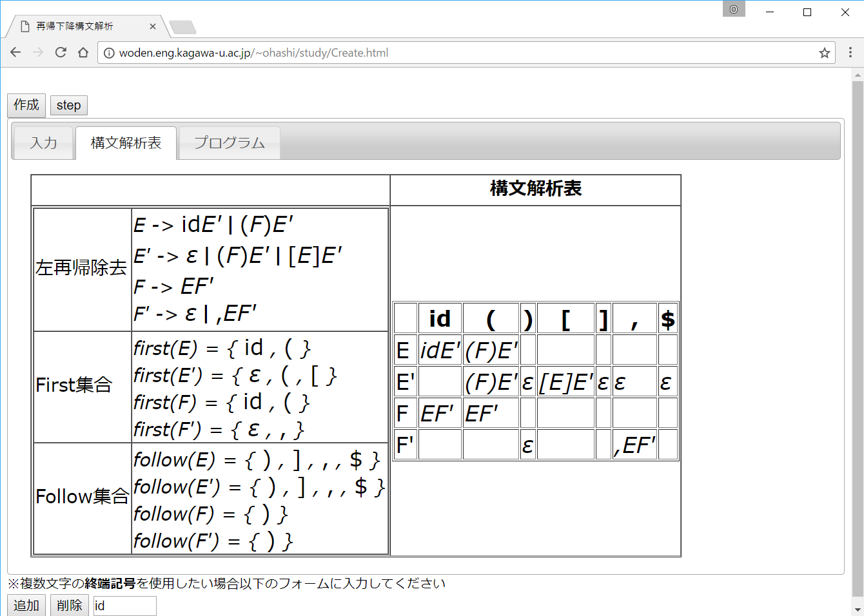This screenshot has width=864, height=616.
Task: Switch to the 入力 tab
Action: coord(43,143)
